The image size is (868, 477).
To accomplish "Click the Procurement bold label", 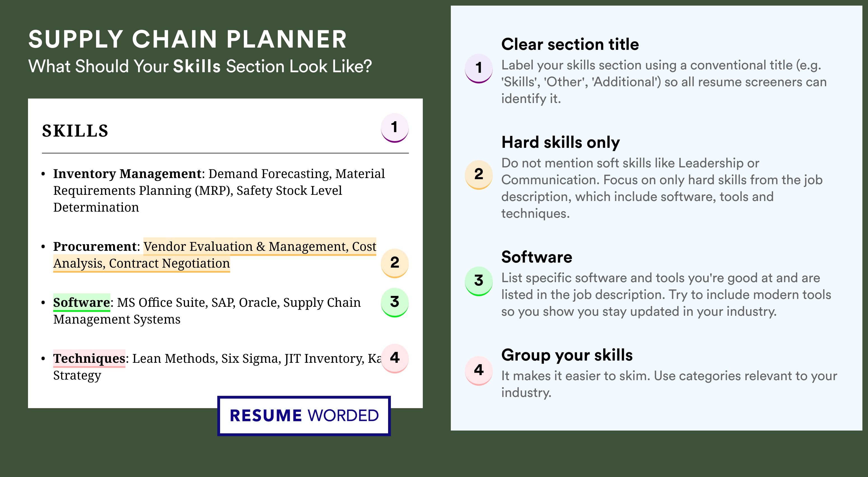I will pyautogui.click(x=95, y=247).
